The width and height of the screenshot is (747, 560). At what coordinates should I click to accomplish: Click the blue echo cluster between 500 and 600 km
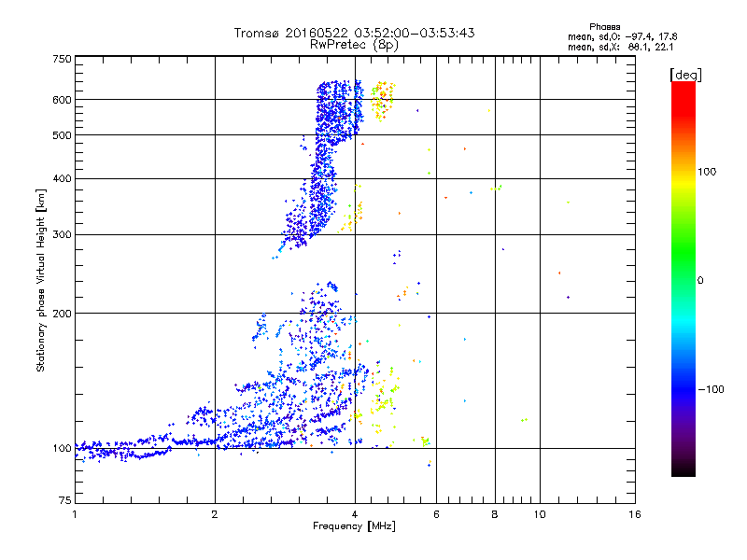[x=339, y=112]
